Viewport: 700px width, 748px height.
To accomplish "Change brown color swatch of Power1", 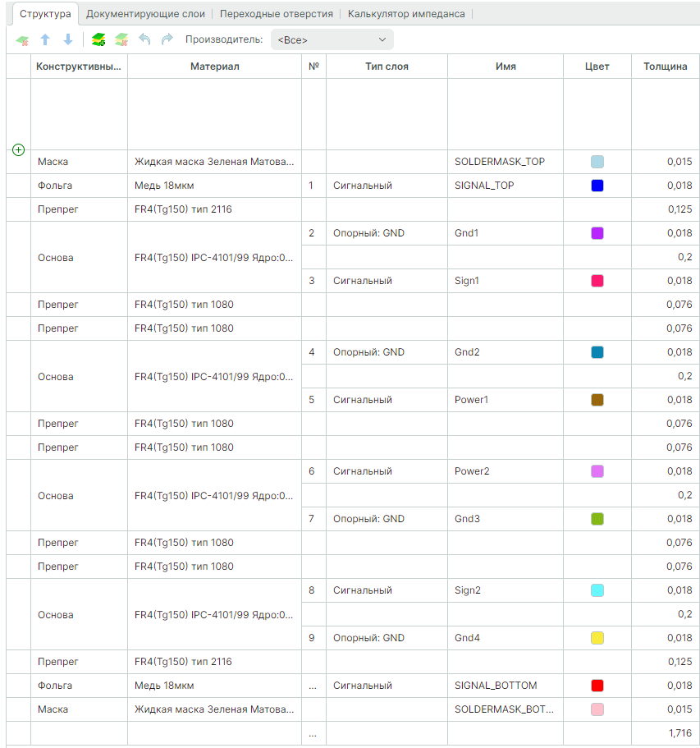I will coord(597,400).
